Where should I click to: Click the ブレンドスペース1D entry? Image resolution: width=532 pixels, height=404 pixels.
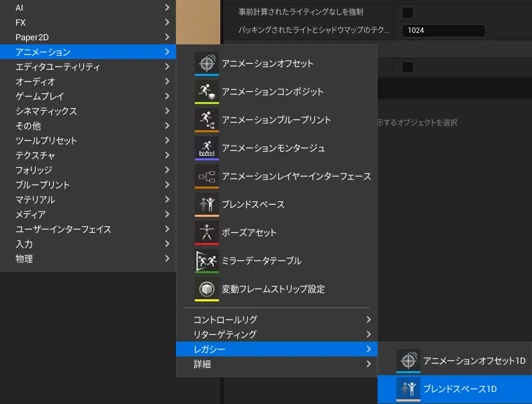pyautogui.click(x=455, y=389)
